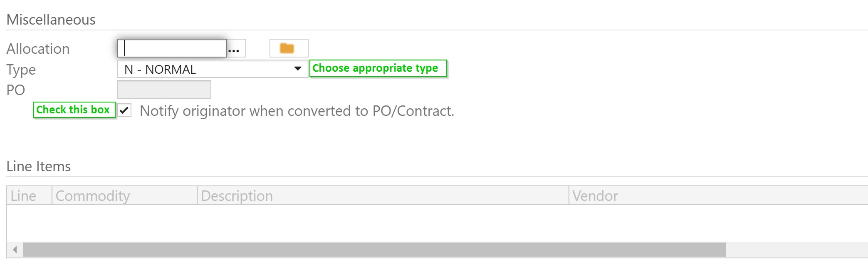Screen dimensions: 868x265
Task: Toggle the Notify originator checkbox
Action: [x=124, y=110]
